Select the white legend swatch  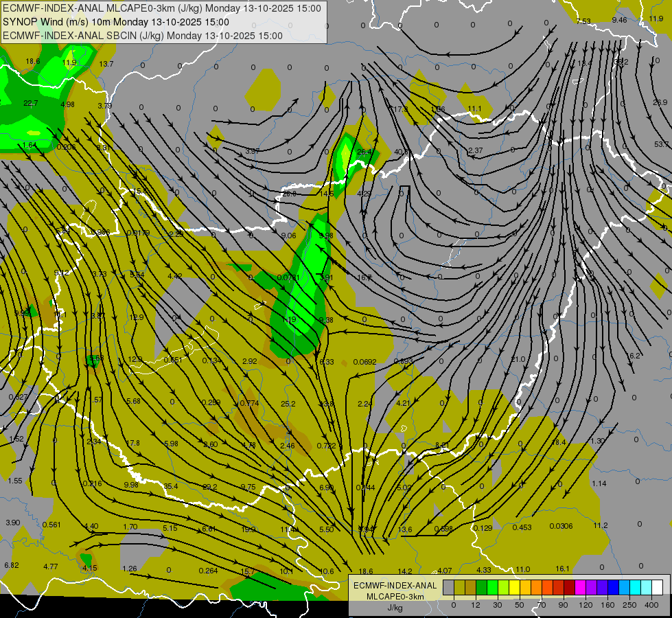coord(657,588)
